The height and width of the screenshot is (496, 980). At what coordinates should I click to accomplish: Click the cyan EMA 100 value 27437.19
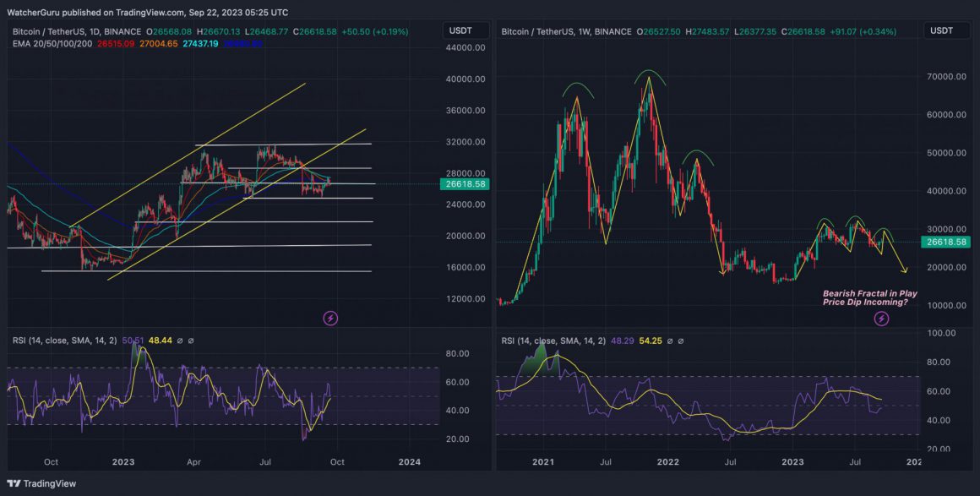tap(195, 43)
